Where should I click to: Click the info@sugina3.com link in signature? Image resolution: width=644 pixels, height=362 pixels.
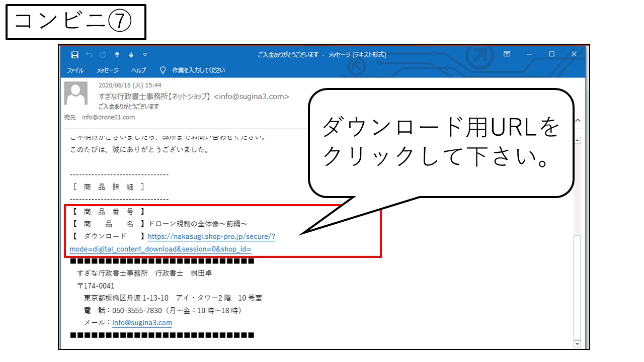pyautogui.click(x=142, y=323)
